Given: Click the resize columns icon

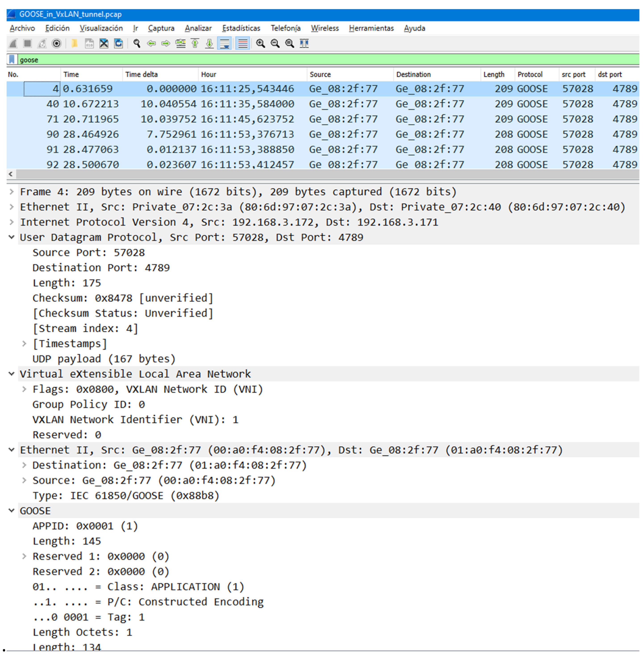Looking at the screenshot, I should (x=304, y=43).
